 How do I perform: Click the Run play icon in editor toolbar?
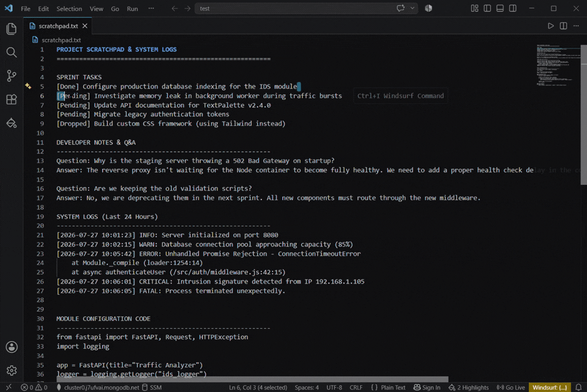click(x=550, y=26)
